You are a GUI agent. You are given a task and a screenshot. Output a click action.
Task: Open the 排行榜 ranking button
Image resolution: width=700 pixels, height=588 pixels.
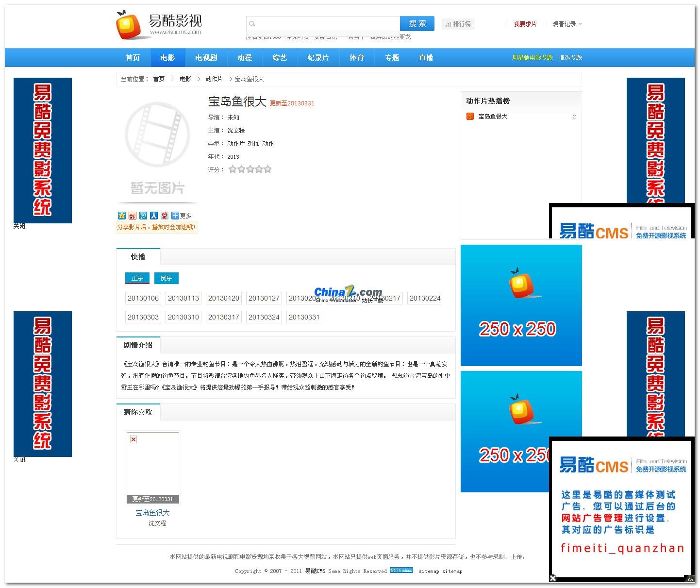458,24
